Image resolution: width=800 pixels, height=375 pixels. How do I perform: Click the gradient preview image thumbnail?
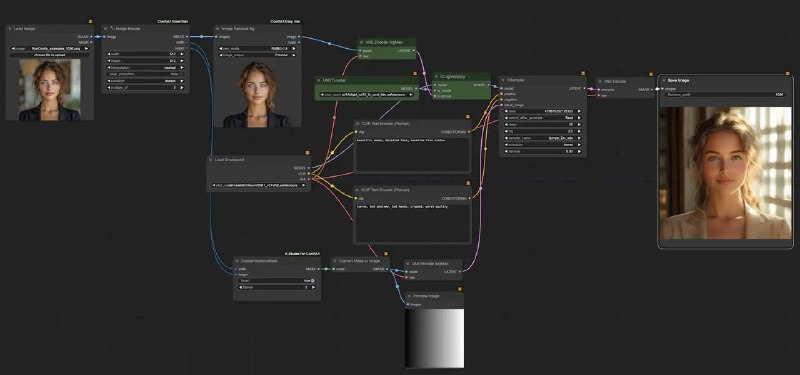point(435,338)
